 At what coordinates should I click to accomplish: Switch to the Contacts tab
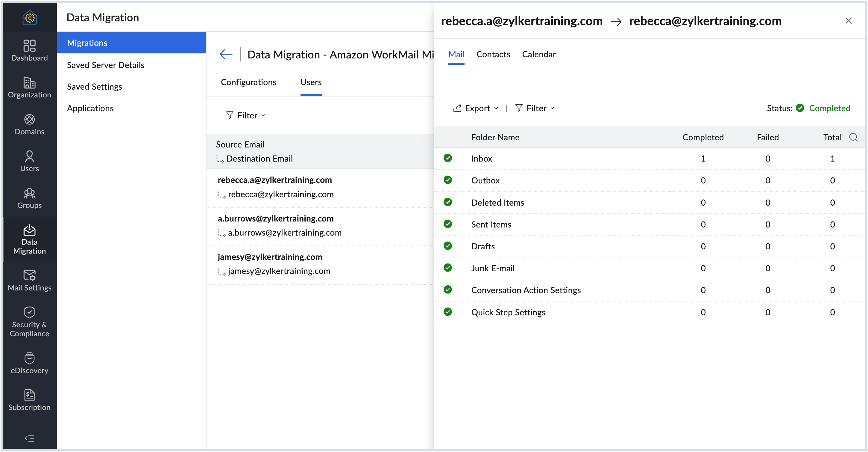click(x=493, y=54)
